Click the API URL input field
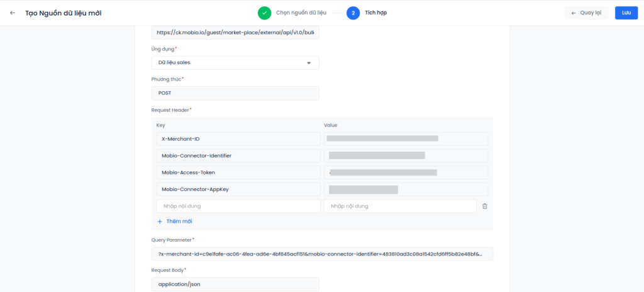 (235, 32)
